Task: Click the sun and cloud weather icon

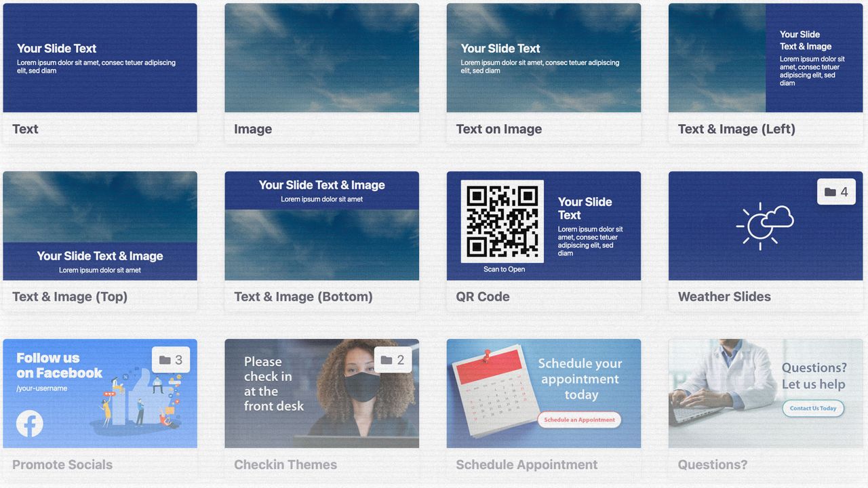Action: (x=765, y=226)
